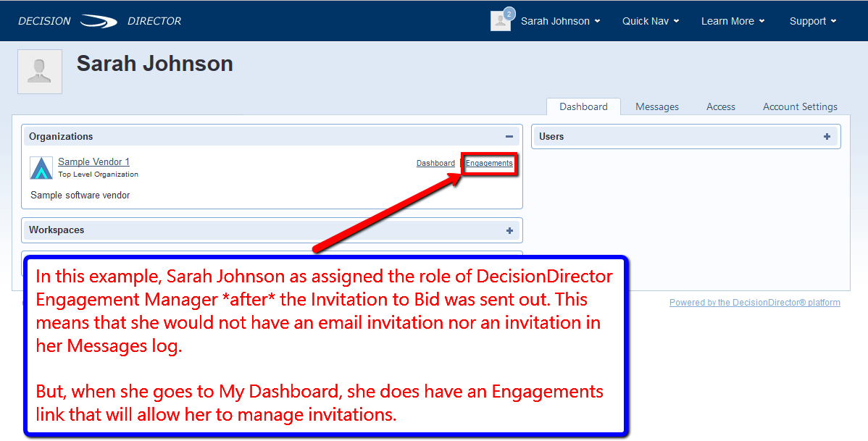Open the Engagements link for Sample Vendor 1
Viewport: 868px width, 441px height.
(x=489, y=163)
